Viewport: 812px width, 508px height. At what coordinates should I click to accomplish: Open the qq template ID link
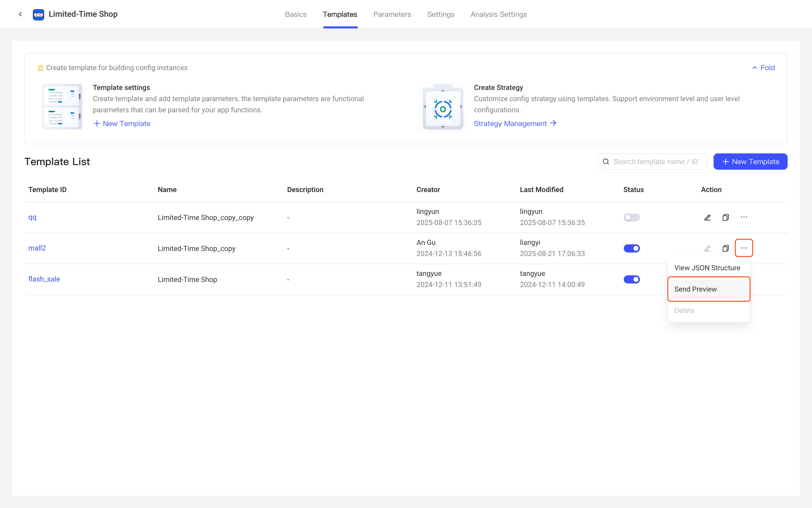(32, 217)
